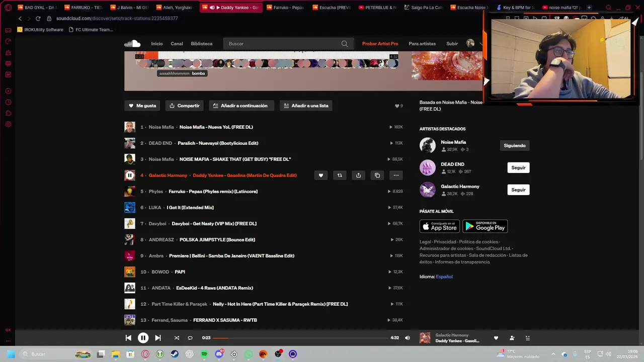Viewport: 644px width, 362px height.
Task: Change language via Español link
Action: tap(444, 277)
